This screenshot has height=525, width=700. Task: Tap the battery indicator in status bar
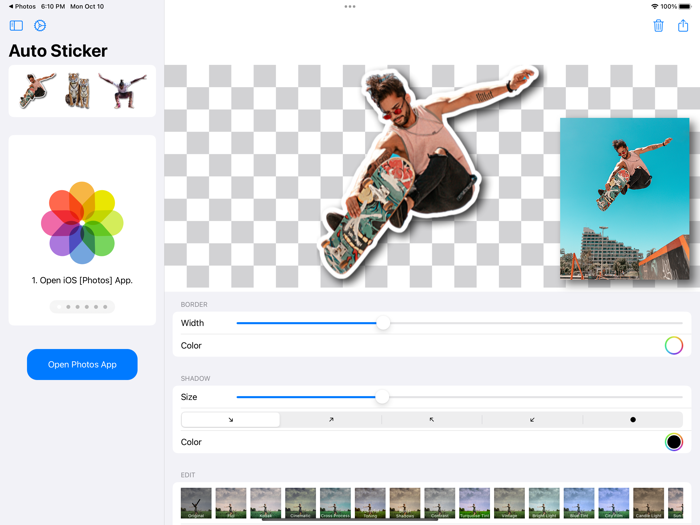[685, 6]
